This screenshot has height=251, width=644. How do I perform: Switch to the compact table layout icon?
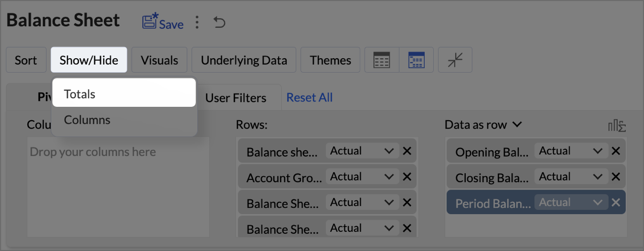click(x=381, y=60)
